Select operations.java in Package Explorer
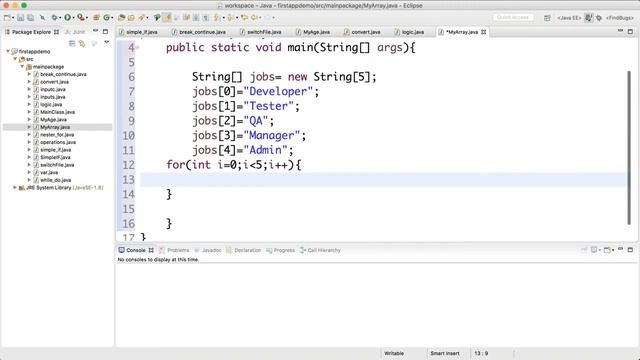Viewport: 640px width, 360px height. click(58, 142)
